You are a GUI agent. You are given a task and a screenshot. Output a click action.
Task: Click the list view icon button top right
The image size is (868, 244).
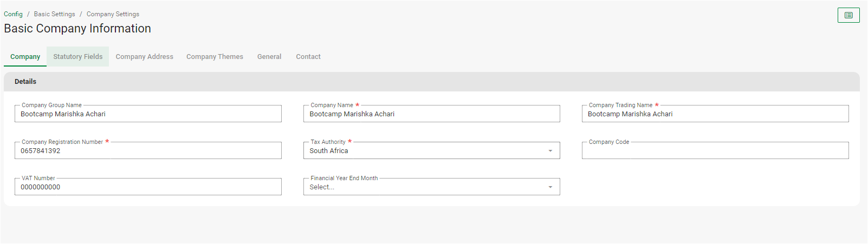point(848,15)
